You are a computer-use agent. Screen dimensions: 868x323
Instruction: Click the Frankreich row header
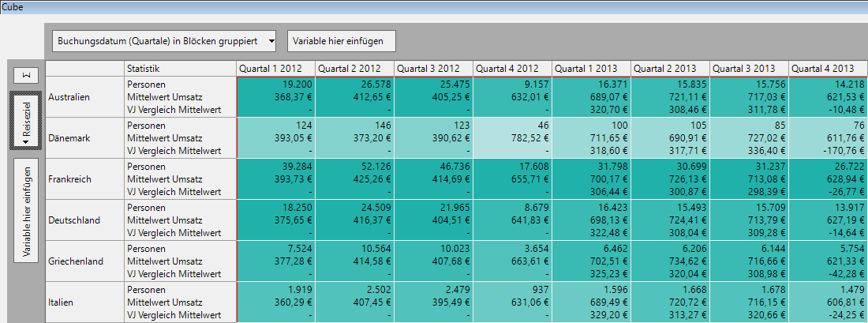[84, 178]
